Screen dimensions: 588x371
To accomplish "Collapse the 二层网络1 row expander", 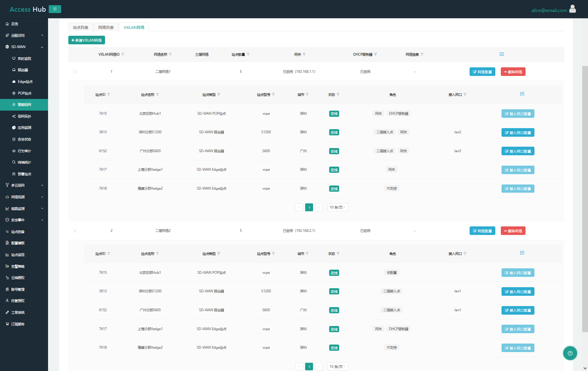I will coord(75,72).
